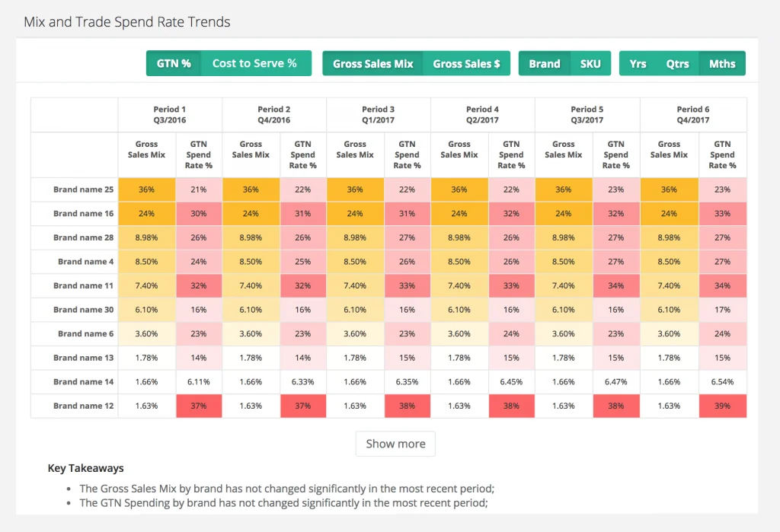Viewport: 780px width, 532px height.
Task: Choose the Yrs time period
Action: coord(638,64)
